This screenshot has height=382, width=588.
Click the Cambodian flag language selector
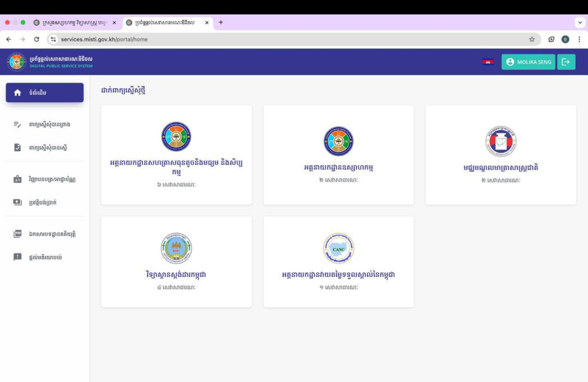[487, 62]
